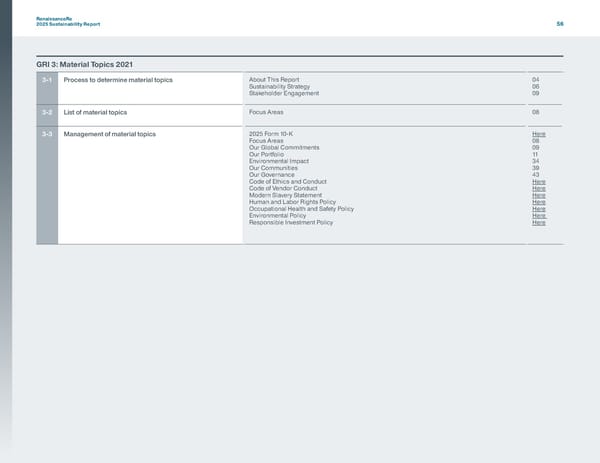Click the page number beside Sustainability Strategy
Screen dimensions: 600x463
click(x=535, y=86)
